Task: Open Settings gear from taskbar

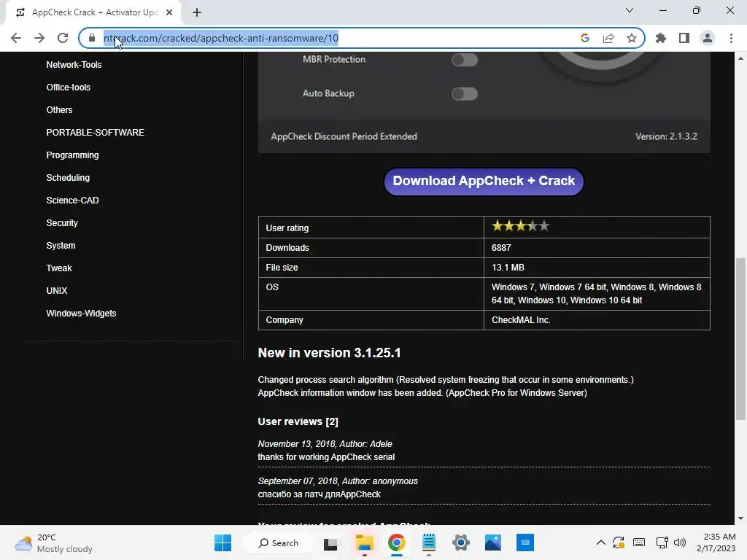Action: pyautogui.click(x=461, y=542)
